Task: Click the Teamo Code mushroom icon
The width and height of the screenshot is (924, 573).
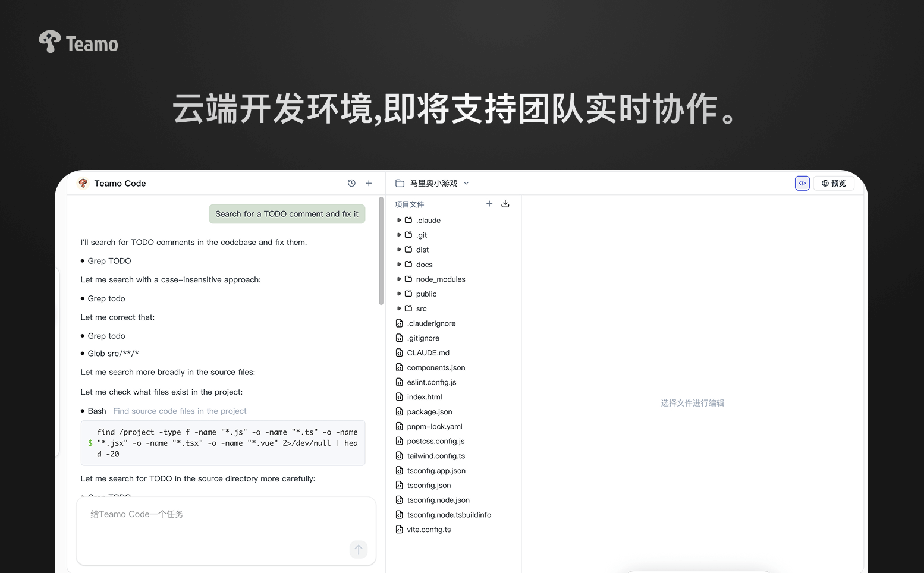Action: (83, 183)
